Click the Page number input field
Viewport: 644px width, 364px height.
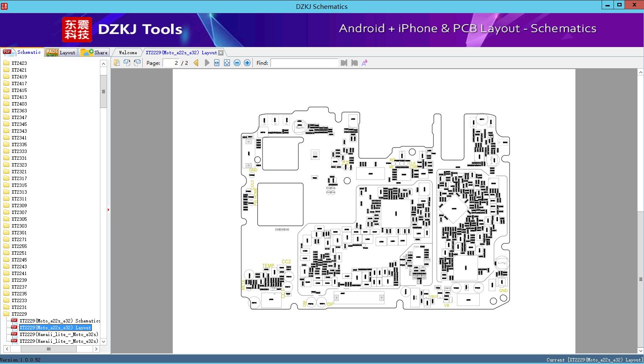pyautogui.click(x=171, y=63)
